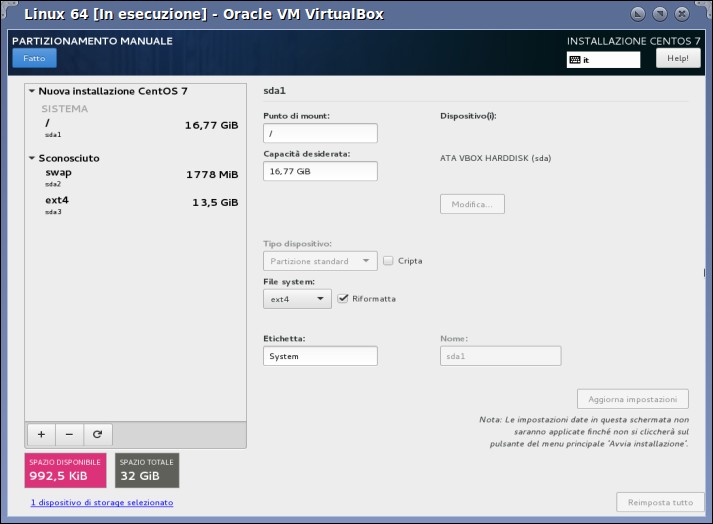
Task: Click the Capacità desiderata input field
Action: (320, 171)
